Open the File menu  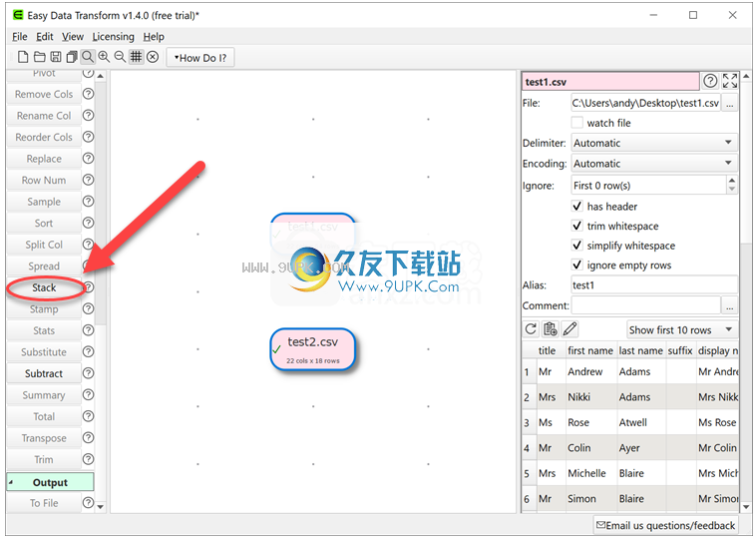pyautogui.click(x=20, y=37)
